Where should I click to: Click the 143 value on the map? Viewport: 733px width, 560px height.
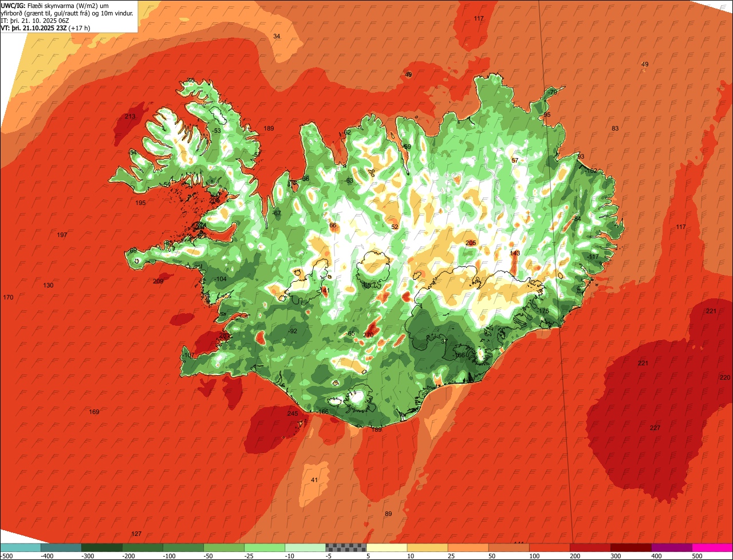coord(515,253)
